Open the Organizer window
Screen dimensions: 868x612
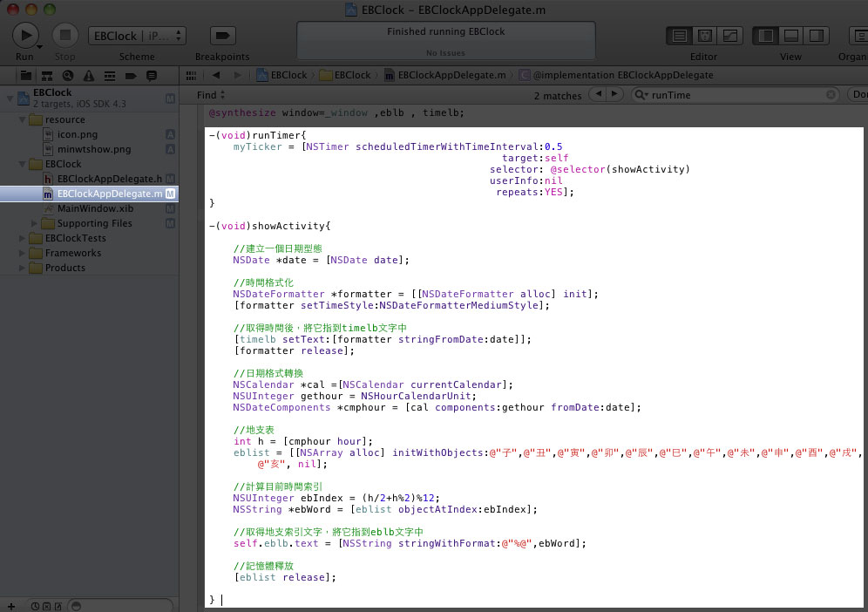point(859,36)
